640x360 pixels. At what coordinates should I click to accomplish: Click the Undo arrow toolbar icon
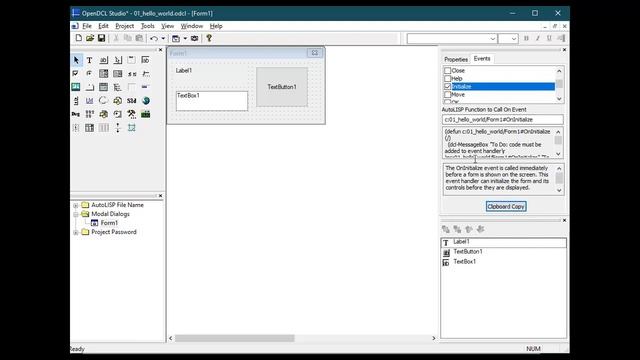coord(154,38)
